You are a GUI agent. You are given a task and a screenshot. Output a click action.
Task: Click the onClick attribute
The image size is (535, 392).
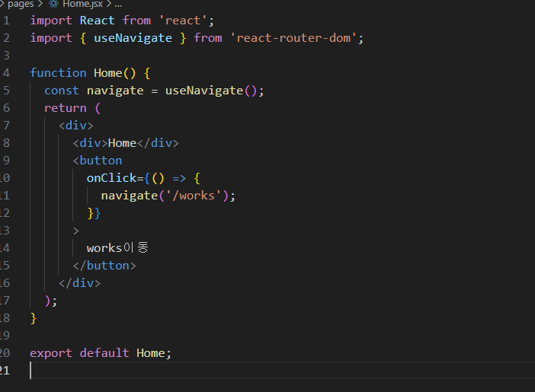[111, 178]
